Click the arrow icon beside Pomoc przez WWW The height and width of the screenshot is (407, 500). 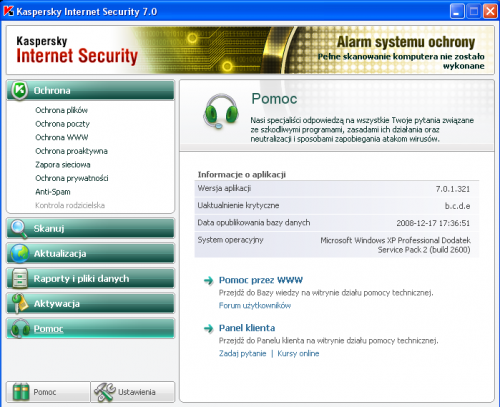coord(209,281)
